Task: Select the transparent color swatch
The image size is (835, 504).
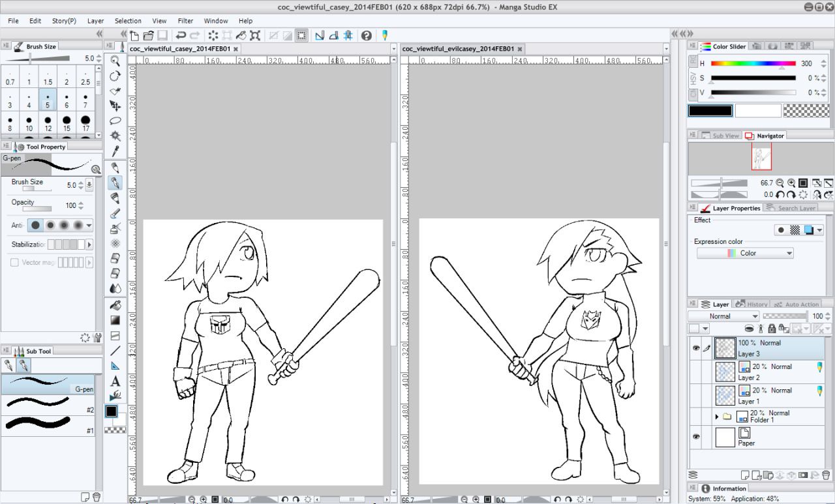Action: (x=806, y=111)
